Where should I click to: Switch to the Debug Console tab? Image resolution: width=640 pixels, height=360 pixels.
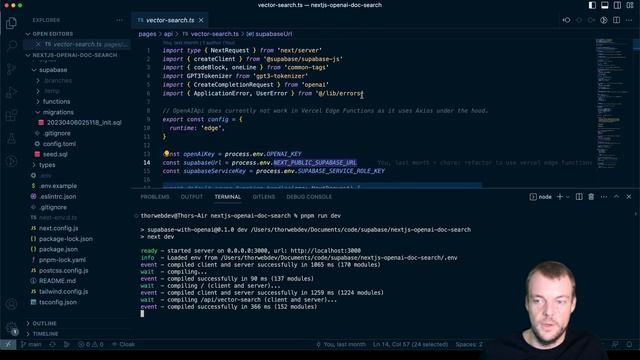309,197
